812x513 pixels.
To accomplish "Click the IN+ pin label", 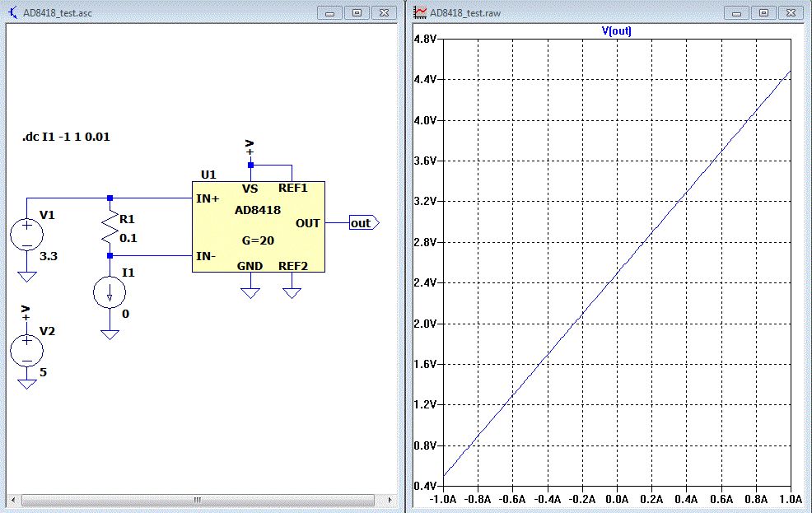I will tap(208, 198).
